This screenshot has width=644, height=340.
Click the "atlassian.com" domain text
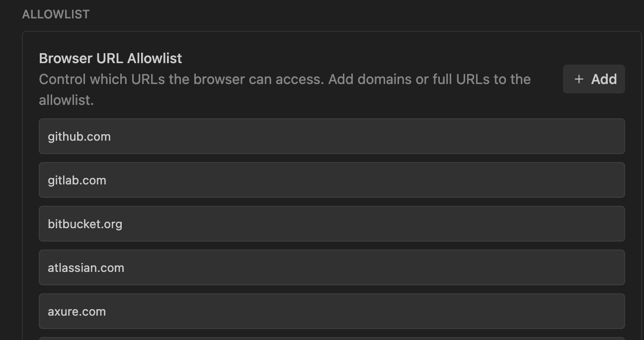[86, 268]
